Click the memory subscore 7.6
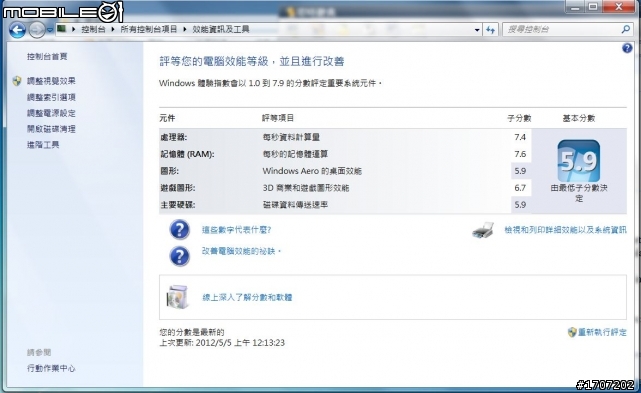This screenshot has width=641, height=393. point(520,154)
